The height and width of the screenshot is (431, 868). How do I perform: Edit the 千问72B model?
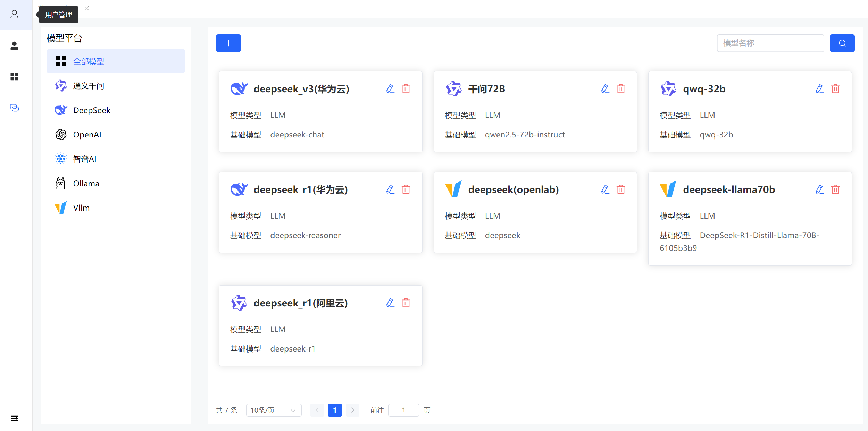(x=605, y=89)
